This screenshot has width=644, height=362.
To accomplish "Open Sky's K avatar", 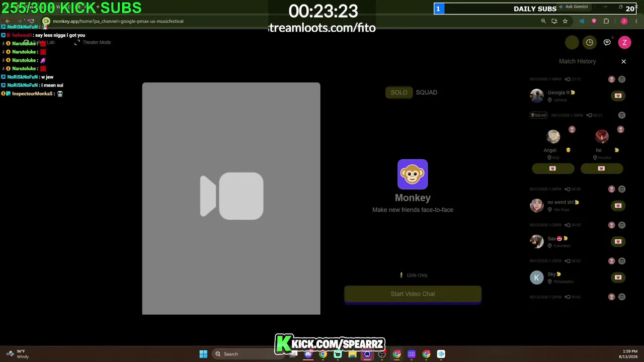I will click(537, 278).
